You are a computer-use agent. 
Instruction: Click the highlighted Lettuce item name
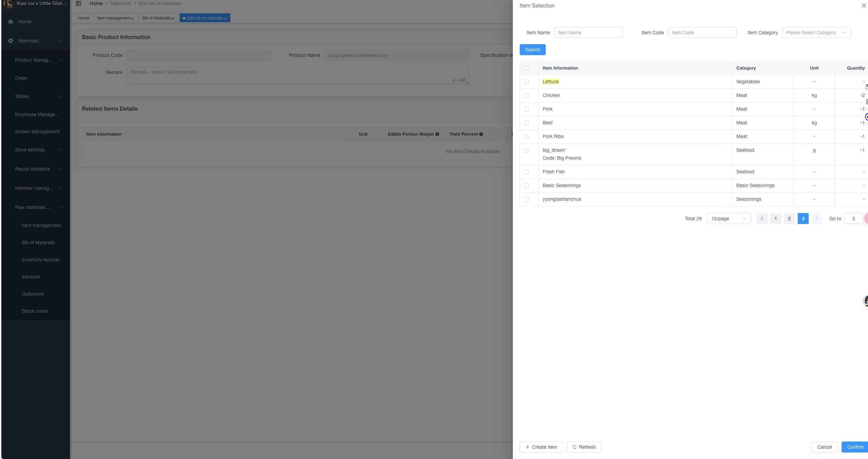tap(551, 82)
